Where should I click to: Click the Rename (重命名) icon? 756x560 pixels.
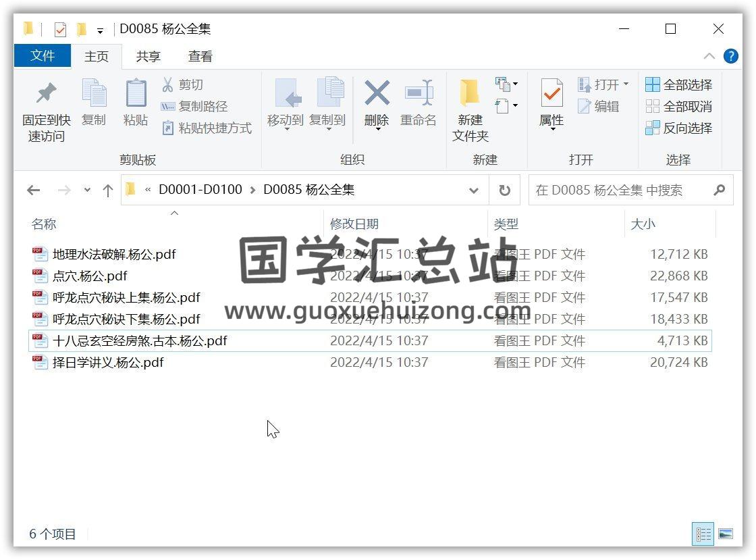tap(418, 92)
